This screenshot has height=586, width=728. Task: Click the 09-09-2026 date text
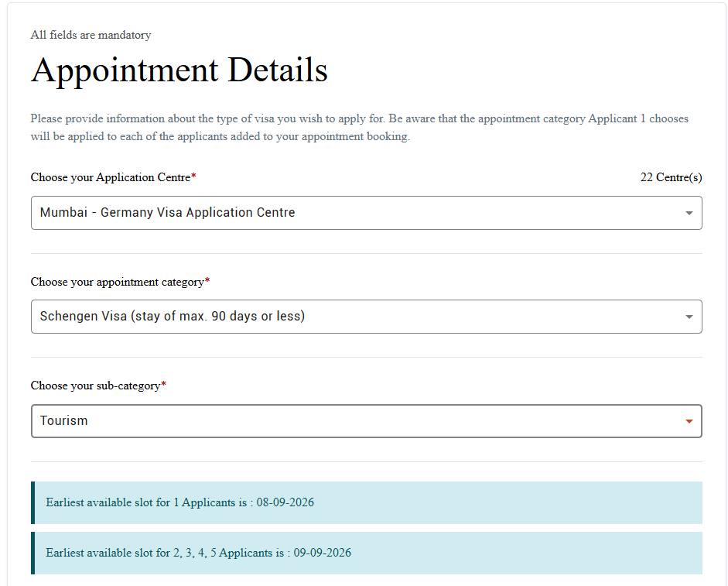click(x=322, y=553)
